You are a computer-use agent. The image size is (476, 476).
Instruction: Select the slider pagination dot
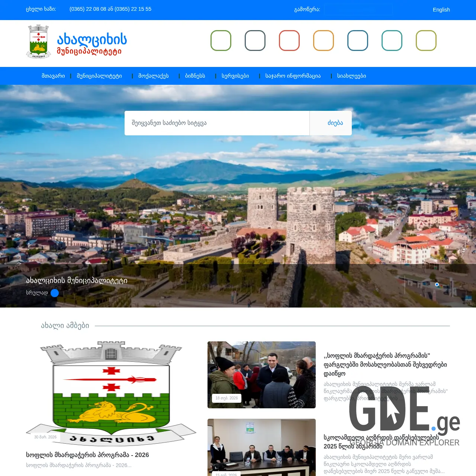(437, 284)
